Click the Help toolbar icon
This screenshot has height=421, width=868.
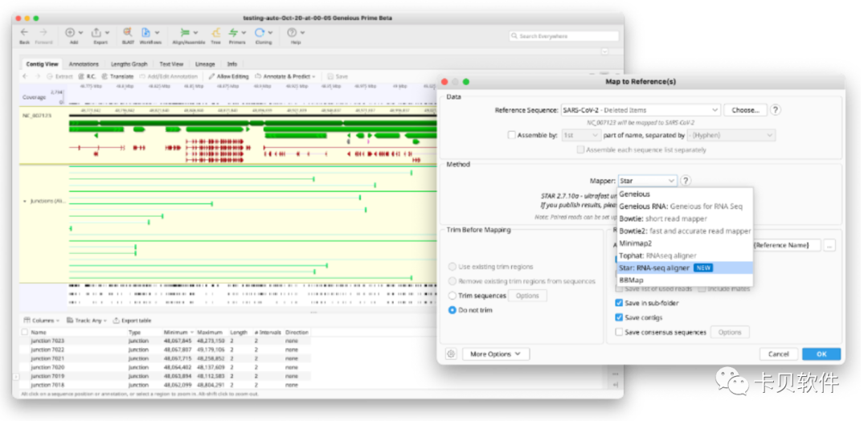point(292,33)
